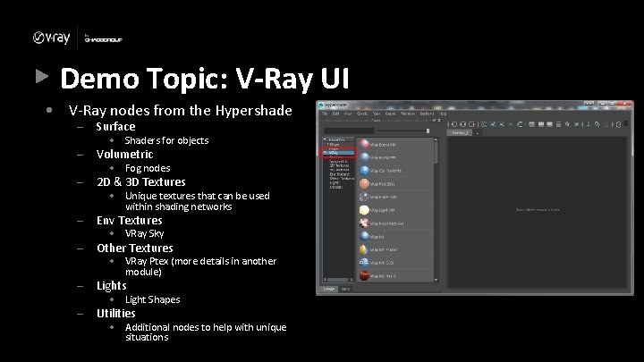Collapse the Favorites tree group
The height and width of the screenshot is (362, 644).
pyautogui.click(x=325, y=139)
